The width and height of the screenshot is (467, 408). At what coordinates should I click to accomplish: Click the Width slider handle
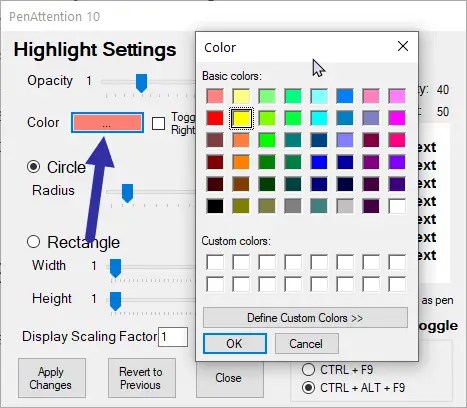point(115,268)
